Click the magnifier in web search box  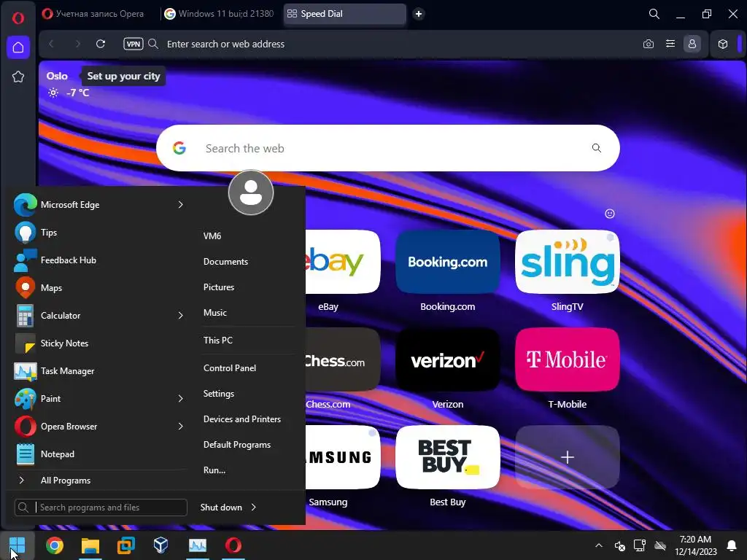pos(597,148)
